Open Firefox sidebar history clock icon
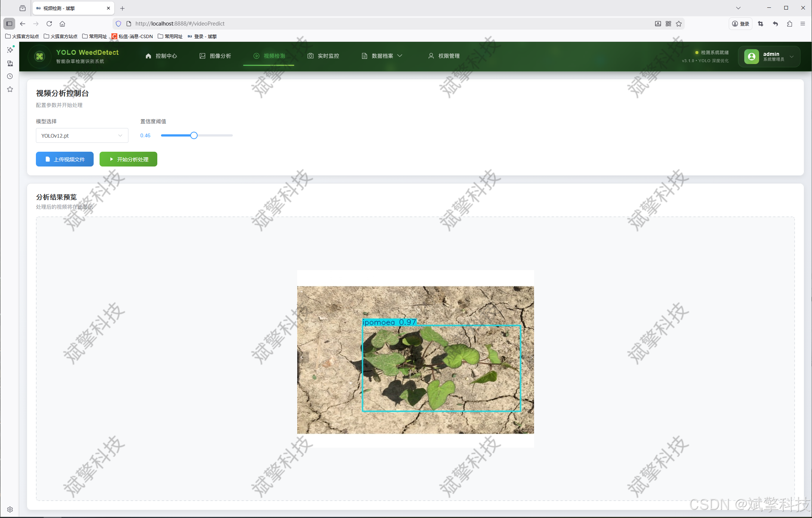 coord(10,76)
